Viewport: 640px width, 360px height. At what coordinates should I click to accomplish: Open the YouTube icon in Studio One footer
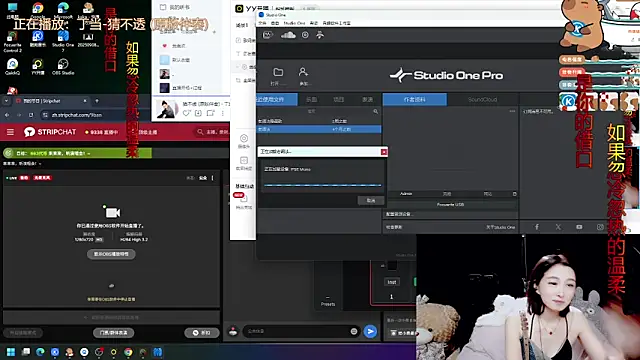pyautogui.click(x=579, y=227)
